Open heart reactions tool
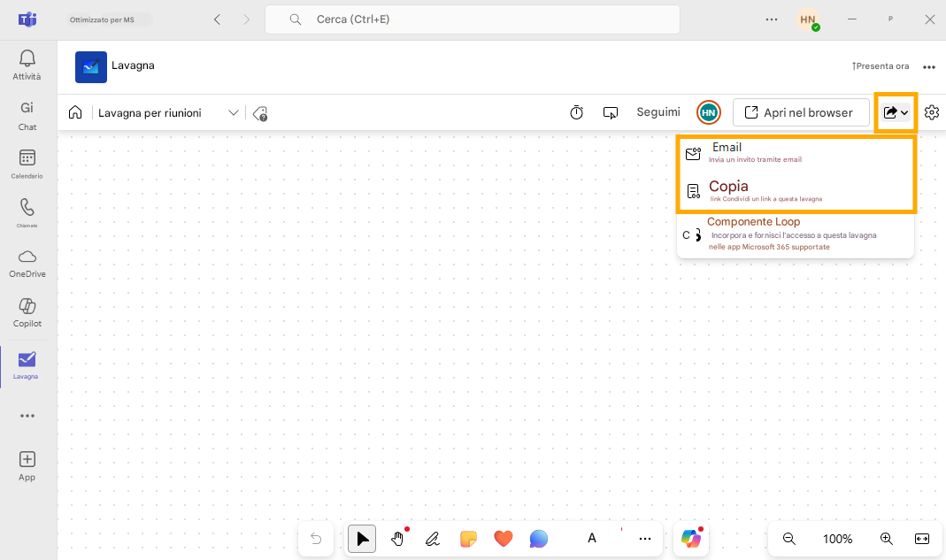Screen dimensions: 946x560 coord(504,538)
